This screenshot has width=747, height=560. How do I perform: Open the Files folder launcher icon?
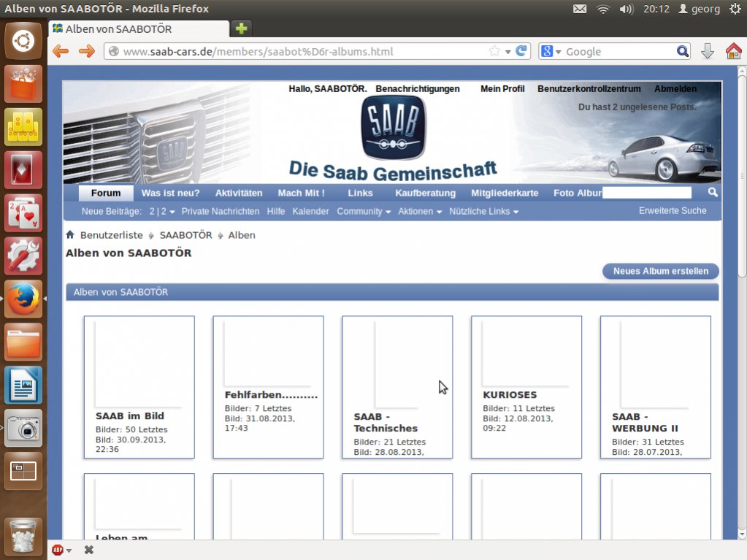click(23, 342)
